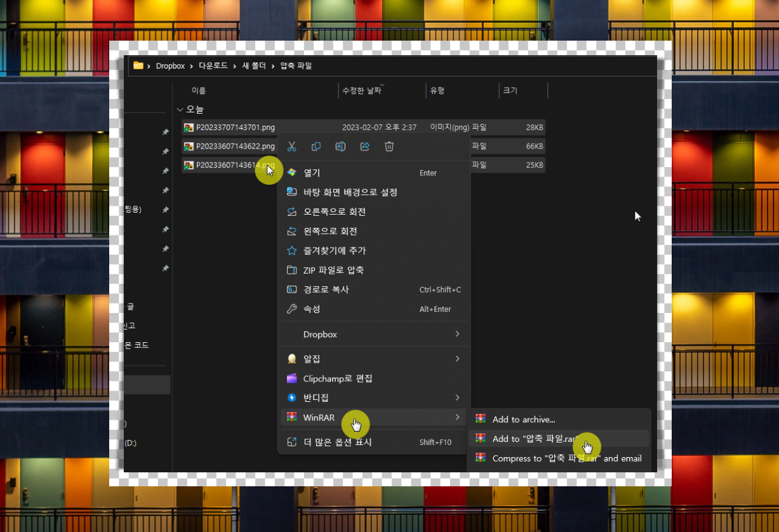779x532 pixels.
Task: Sort by the 수정한 날짜 column header
Action: pyautogui.click(x=362, y=91)
